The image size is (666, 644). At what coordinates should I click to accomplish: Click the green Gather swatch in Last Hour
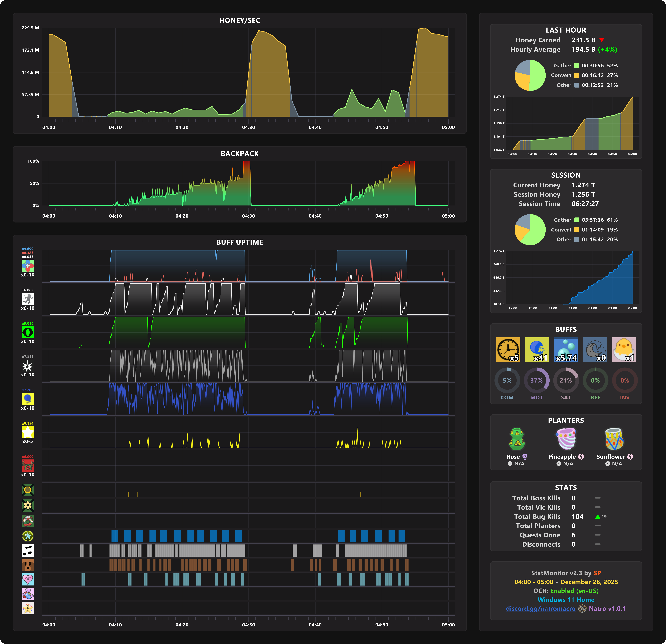tap(577, 66)
